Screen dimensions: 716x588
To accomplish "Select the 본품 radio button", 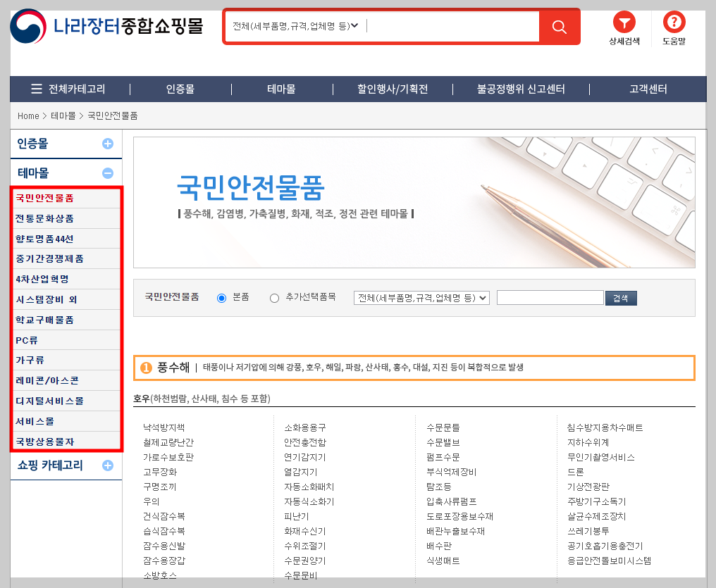I will [222, 299].
